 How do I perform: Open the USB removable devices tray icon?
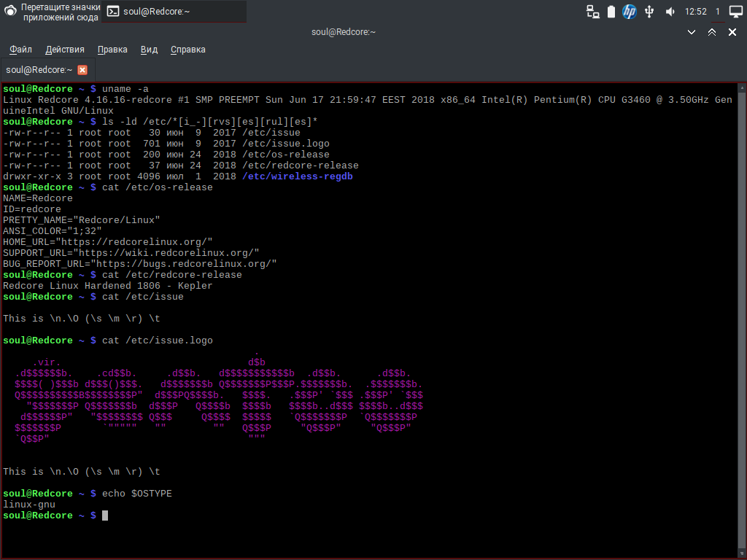tap(649, 12)
